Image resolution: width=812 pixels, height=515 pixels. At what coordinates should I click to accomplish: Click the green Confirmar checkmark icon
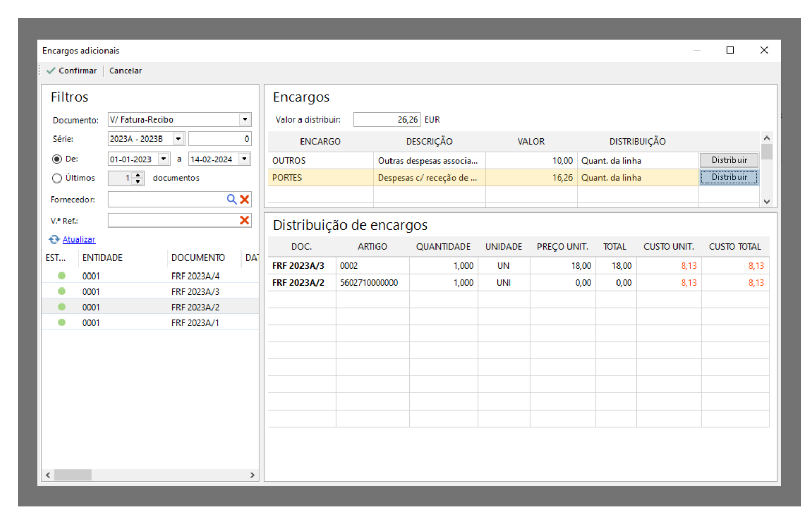coord(51,71)
